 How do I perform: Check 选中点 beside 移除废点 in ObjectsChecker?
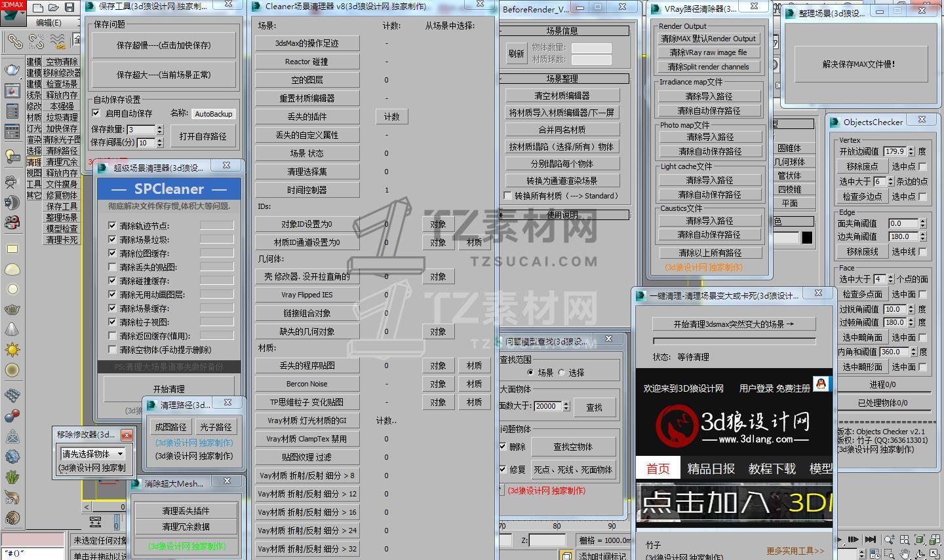pyautogui.click(x=923, y=166)
